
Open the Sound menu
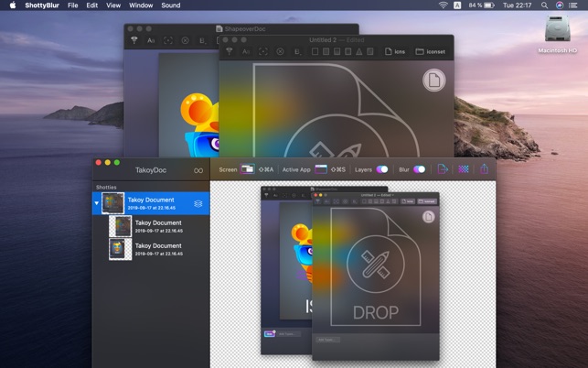click(x=170, y=5)
